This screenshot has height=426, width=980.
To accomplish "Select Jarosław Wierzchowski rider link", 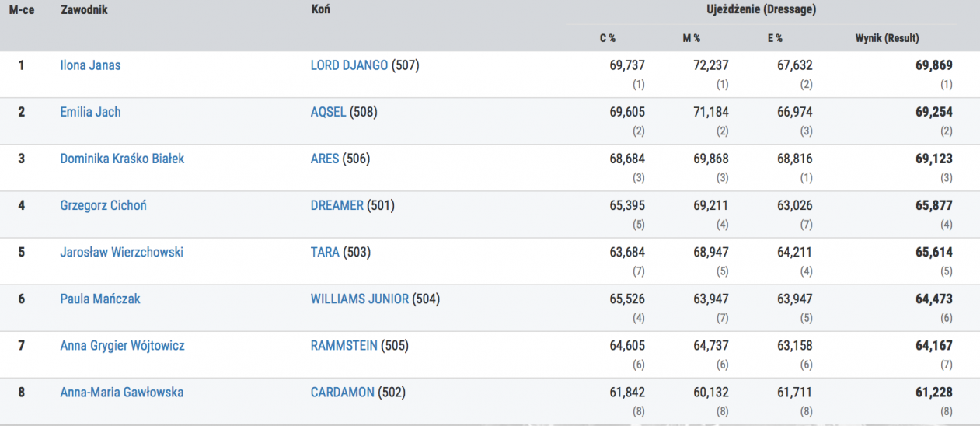I will pyautogui.click(x=122, y=252).
